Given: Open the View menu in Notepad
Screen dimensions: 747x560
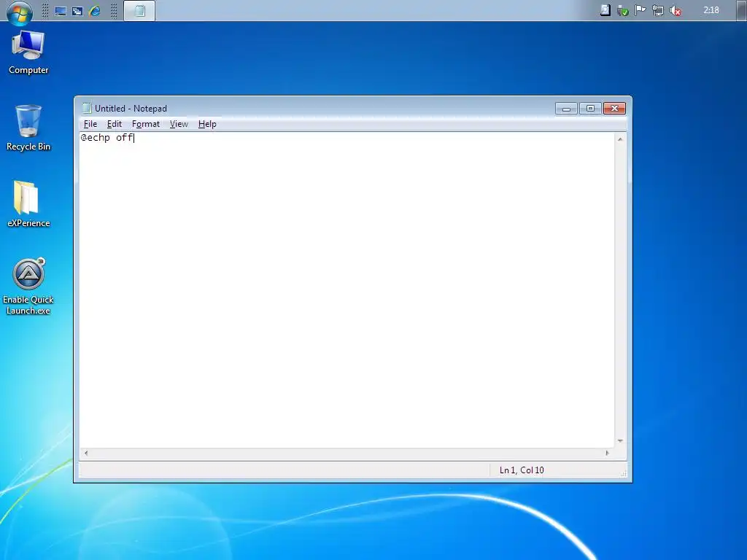Looking at the screenshot, I should [179, 124].
